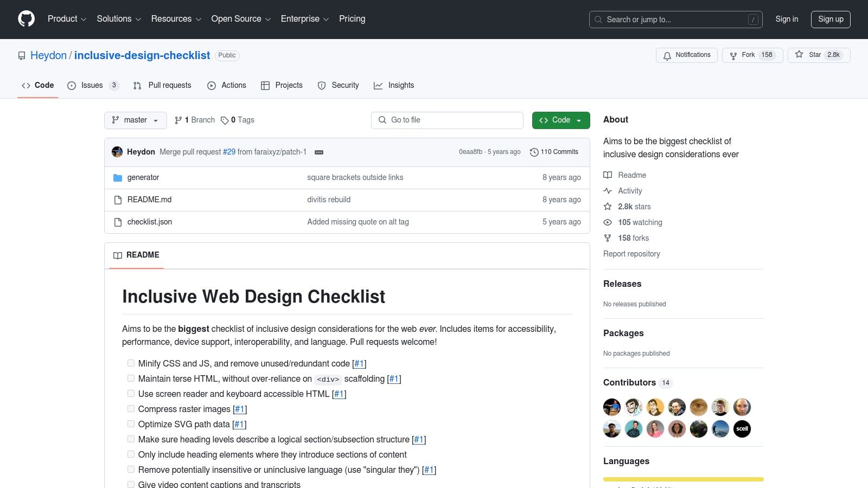
Task: Open the Pricing menu link
Action: click(x=352, y=19)
